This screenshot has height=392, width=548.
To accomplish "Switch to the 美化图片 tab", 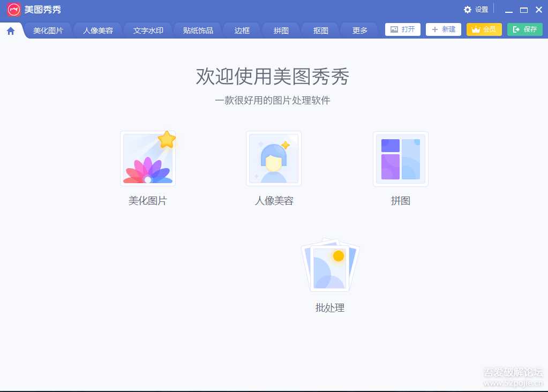I will [x=48, y=31].
